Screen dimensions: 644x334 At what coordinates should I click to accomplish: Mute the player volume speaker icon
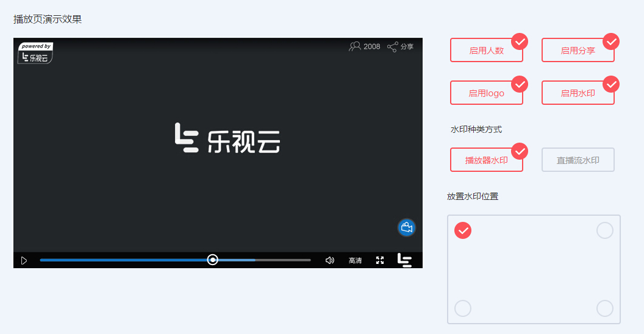tap(330, 260)
